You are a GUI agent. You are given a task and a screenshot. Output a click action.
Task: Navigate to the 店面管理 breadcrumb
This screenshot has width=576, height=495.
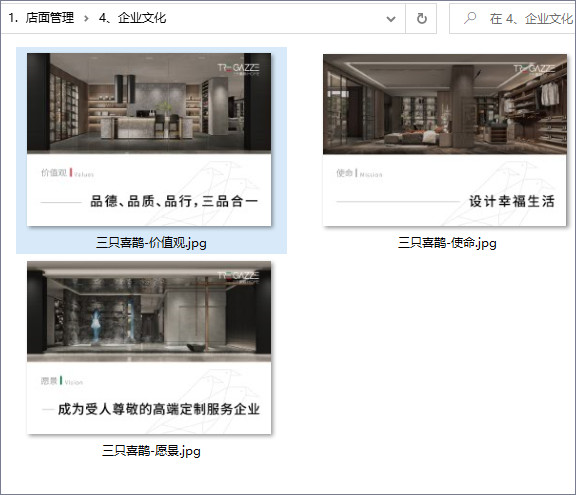(x=50, y=18)
